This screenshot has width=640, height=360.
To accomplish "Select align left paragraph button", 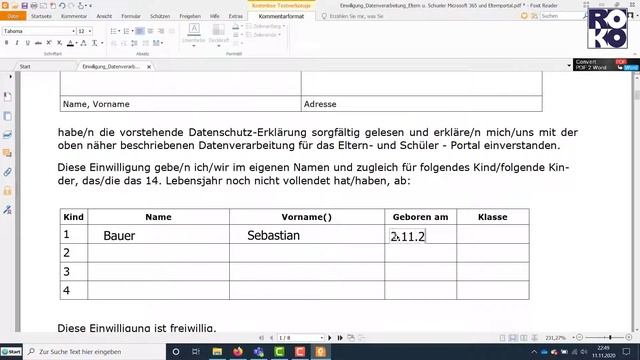I will (x=140, y=31).
